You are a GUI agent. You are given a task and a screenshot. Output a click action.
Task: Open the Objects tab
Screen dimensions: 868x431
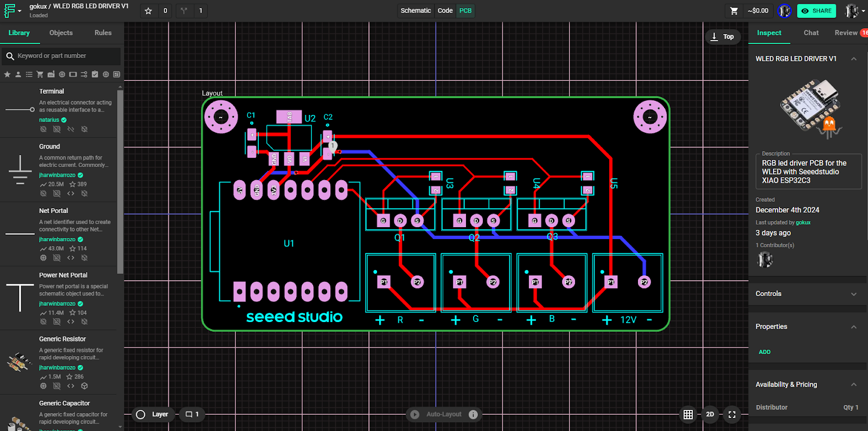coord(61,33)
